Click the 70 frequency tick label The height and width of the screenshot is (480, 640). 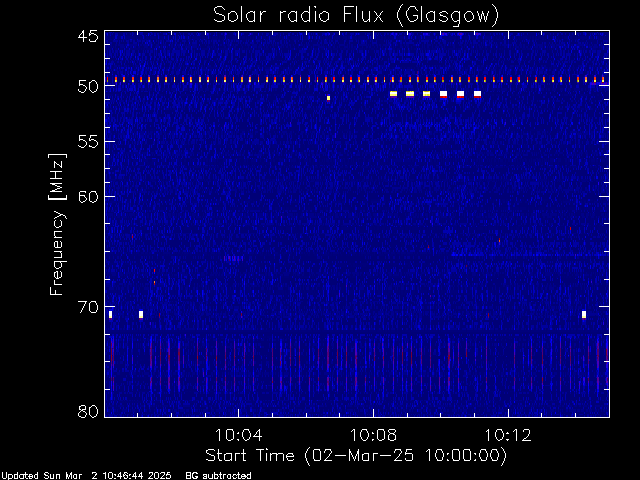89,307
